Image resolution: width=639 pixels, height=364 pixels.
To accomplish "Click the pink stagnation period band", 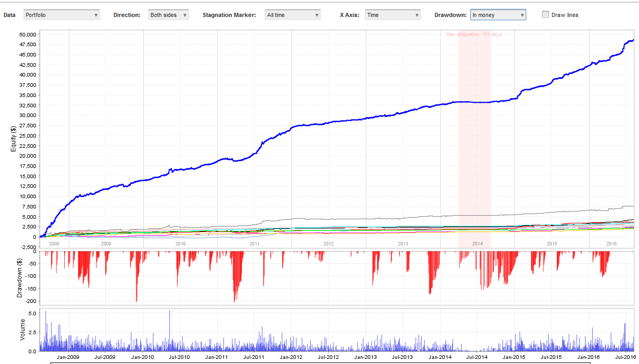I will click(475, 139).
